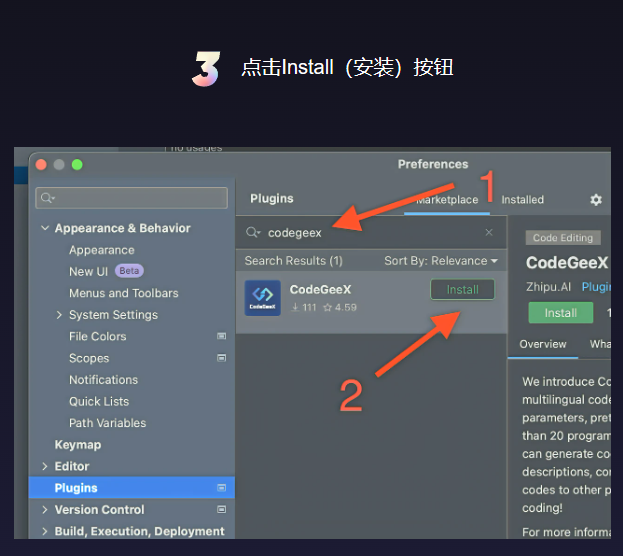623x556 pixels.
Task: Clear the codegeex search with the X
Action: coord(489,232)
